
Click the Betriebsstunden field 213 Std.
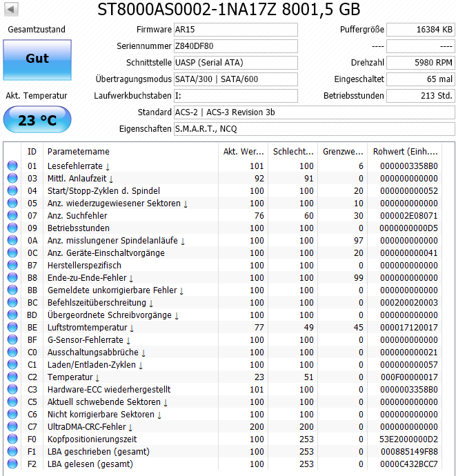(421, 96)
